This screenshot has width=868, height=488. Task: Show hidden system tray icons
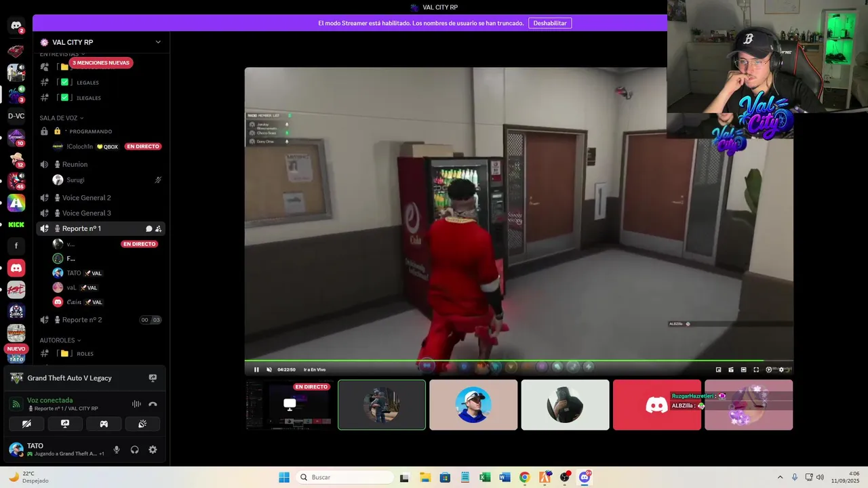point(780,477)
